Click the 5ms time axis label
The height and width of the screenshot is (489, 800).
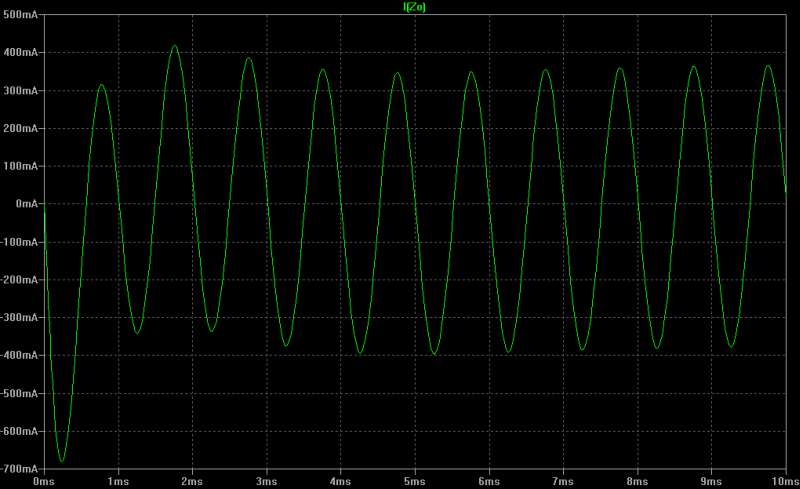click(414, 481)
